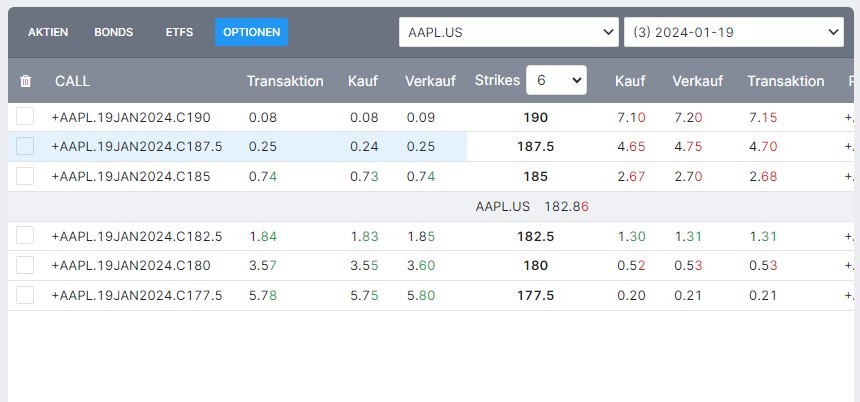Image resolution: width=860 pixels, height=402 pixels.
Task: Tick checkbox for +AAPL.19JAN2024.C182.5 row
Action: (25, 235)
